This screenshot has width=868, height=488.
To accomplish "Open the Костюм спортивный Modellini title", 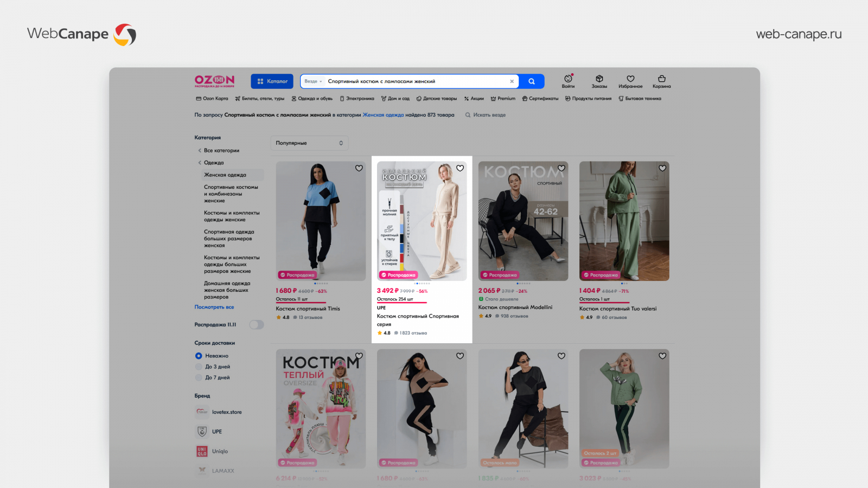I will (515, 307).
